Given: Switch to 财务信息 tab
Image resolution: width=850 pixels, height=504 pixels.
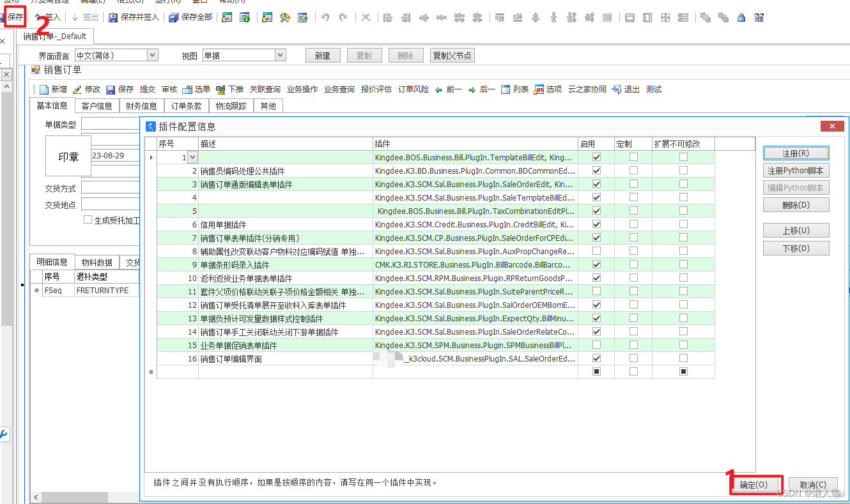Looking at the screenshot, I should 141,106.
